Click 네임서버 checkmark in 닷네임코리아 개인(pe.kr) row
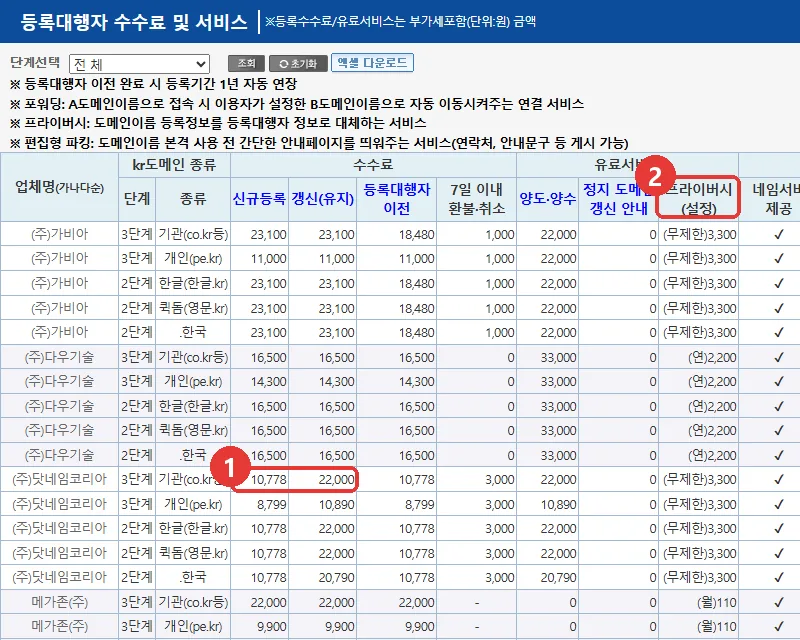 (778, 504)
